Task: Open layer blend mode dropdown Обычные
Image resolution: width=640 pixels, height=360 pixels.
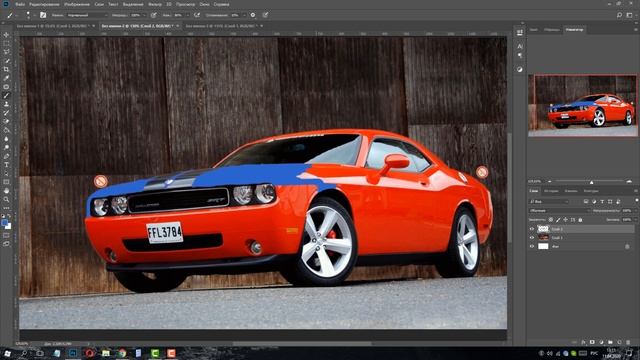Action: [560, 211]
